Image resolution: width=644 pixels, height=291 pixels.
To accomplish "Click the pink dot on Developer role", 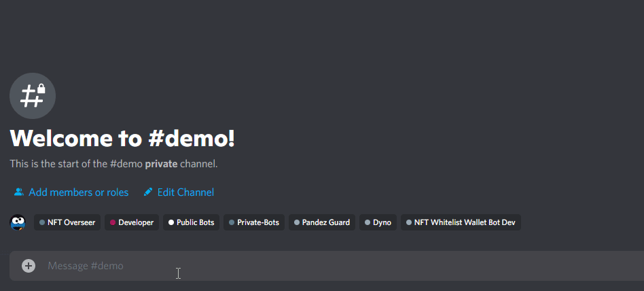I will coord(113,222).
